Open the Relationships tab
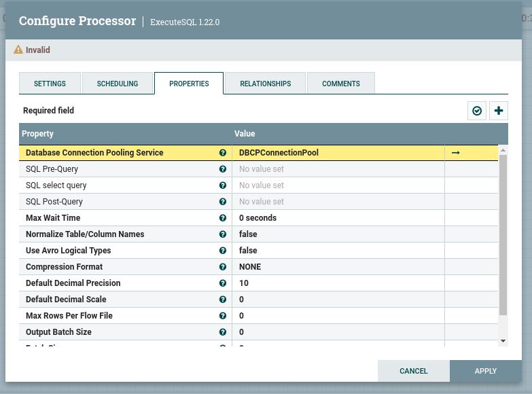532x394 pixels. pos(265,84)
